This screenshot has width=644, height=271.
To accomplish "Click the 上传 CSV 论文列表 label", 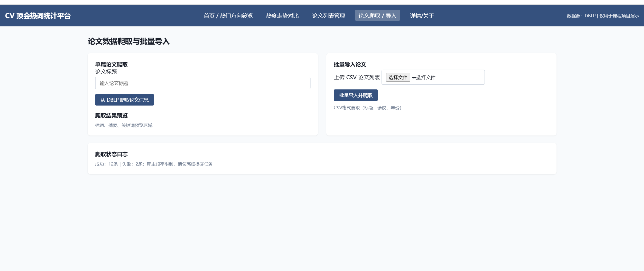I will point(357,77).
